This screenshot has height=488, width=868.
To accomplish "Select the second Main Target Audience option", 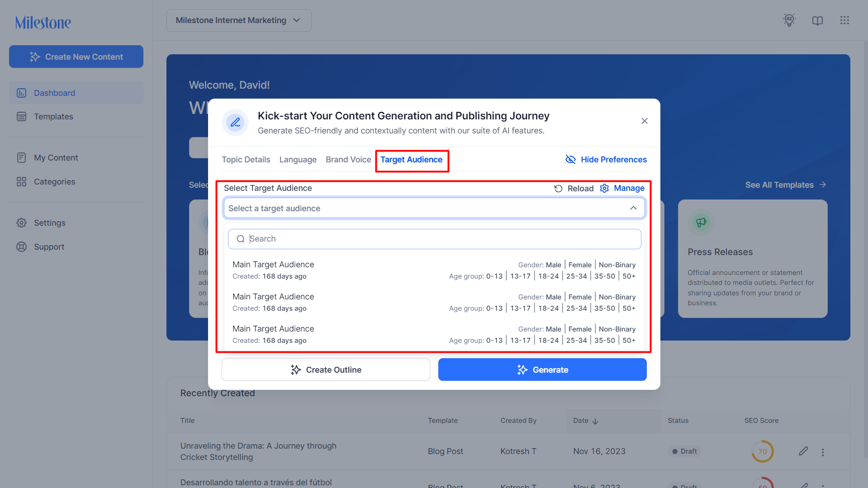I will (x=434, y=303).
